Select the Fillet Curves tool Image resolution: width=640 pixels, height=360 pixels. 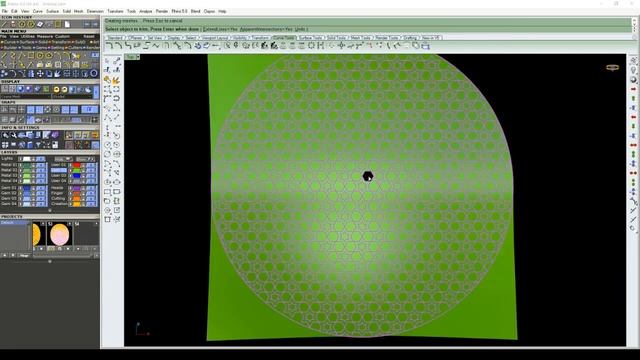pos(109,46)
